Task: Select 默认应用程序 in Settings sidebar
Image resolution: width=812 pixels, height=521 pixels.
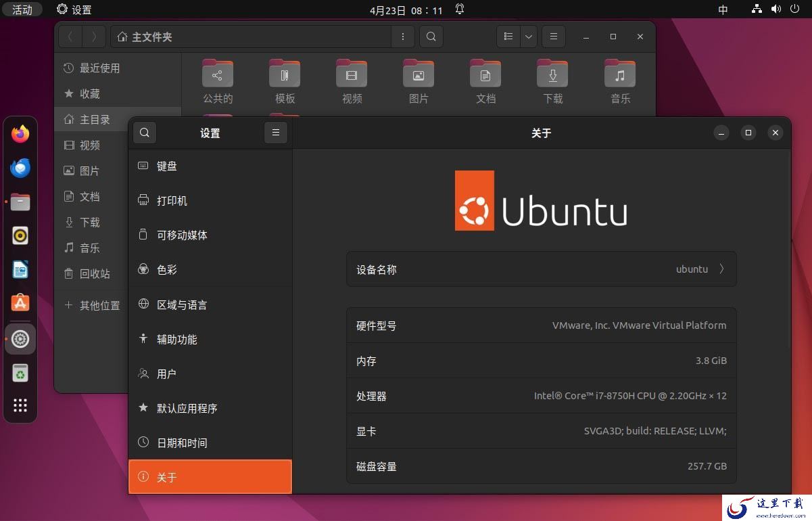Action: click(210, 408)
